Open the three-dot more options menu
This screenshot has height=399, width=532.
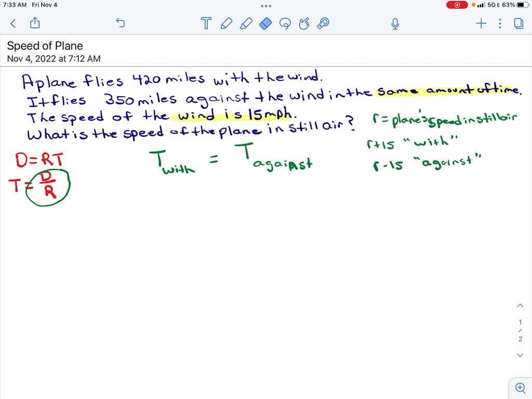(x=499, y=23)
